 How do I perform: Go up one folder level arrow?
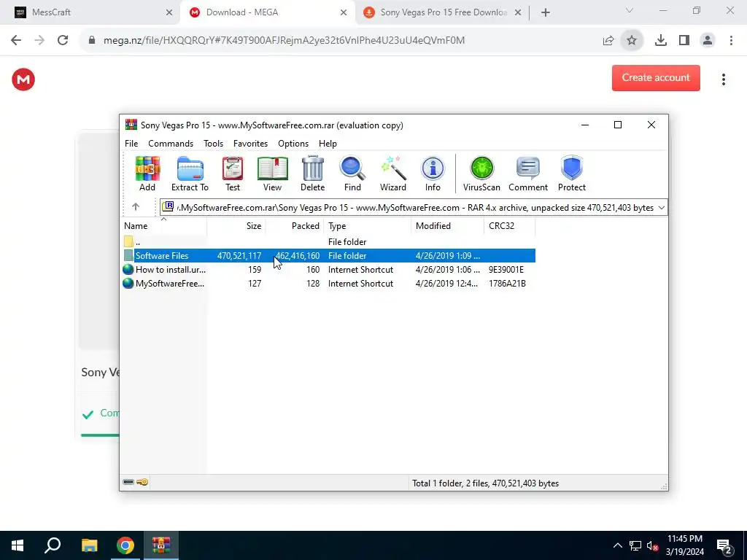pos(135,207)
